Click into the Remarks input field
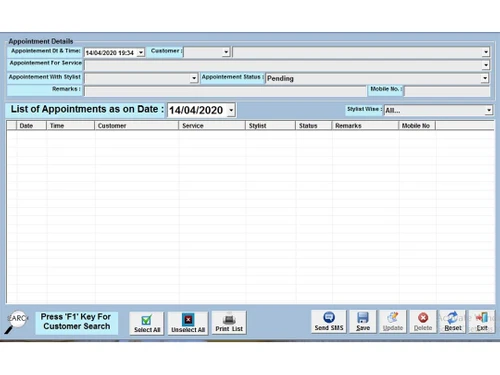 (x=225, y=91)
